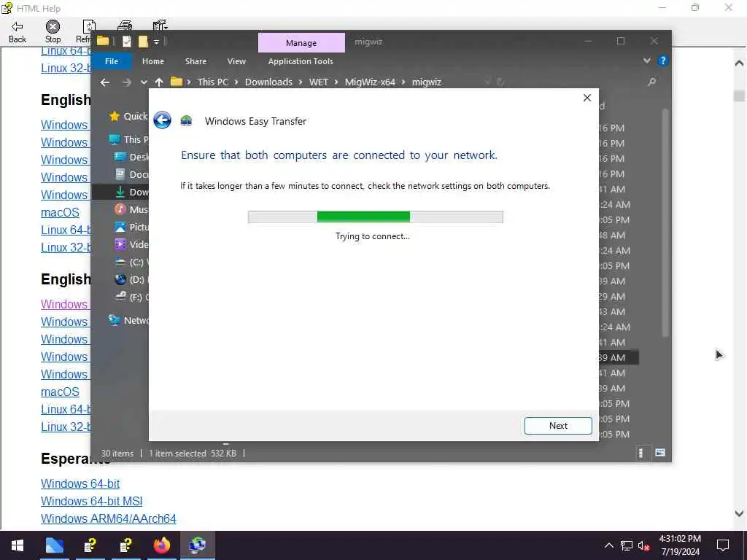This screenshot has height=560, width=747.
Task: Click the up-one-level arrow in Explorer
Action: point(158,82)
